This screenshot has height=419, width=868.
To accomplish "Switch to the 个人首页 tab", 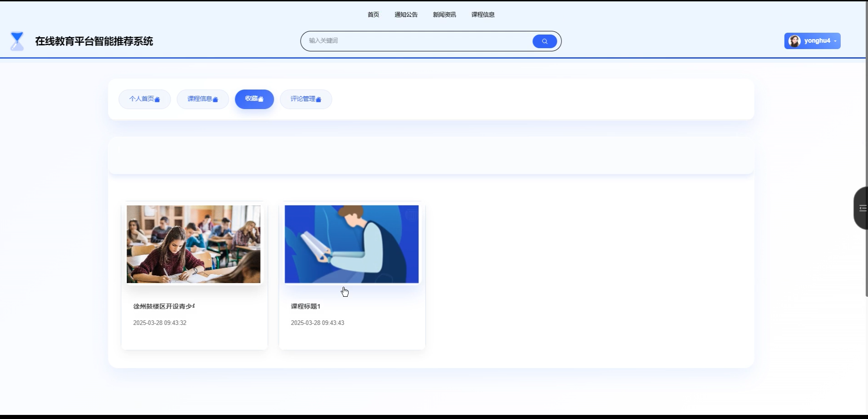I will [144, 99].
